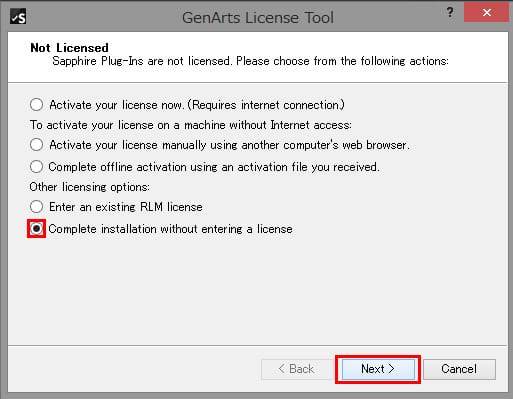Close the GenArts License Tool window
The height and width of the screenshot is (399, 513).
point(487,12)
